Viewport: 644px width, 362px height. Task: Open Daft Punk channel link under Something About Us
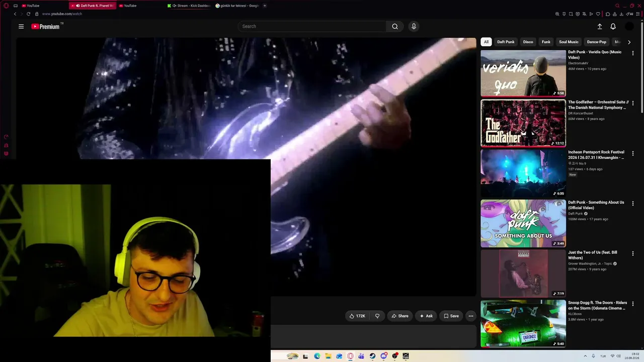(576, 214)
